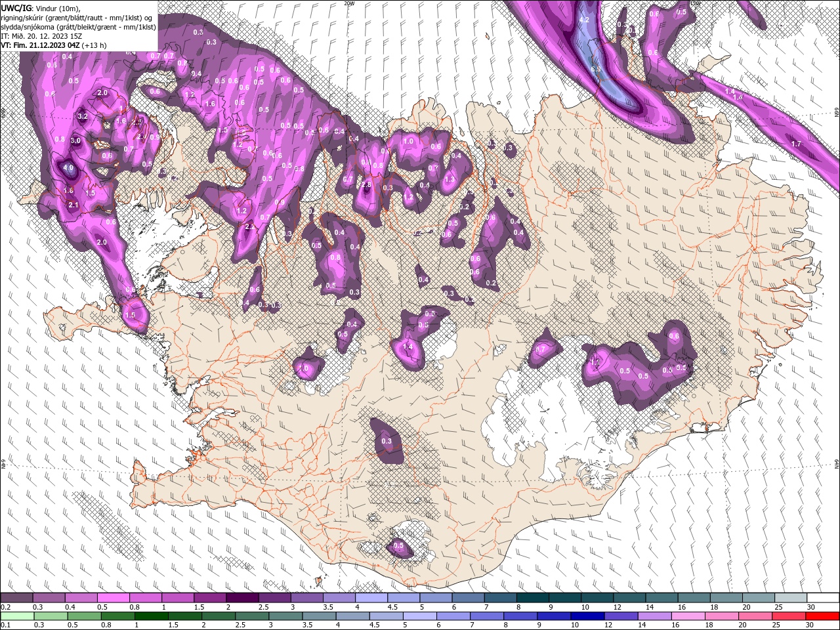
Task: Click the valid time 'VT: Fim. 21.12.2023 04Z'
Action: [41, 45]
